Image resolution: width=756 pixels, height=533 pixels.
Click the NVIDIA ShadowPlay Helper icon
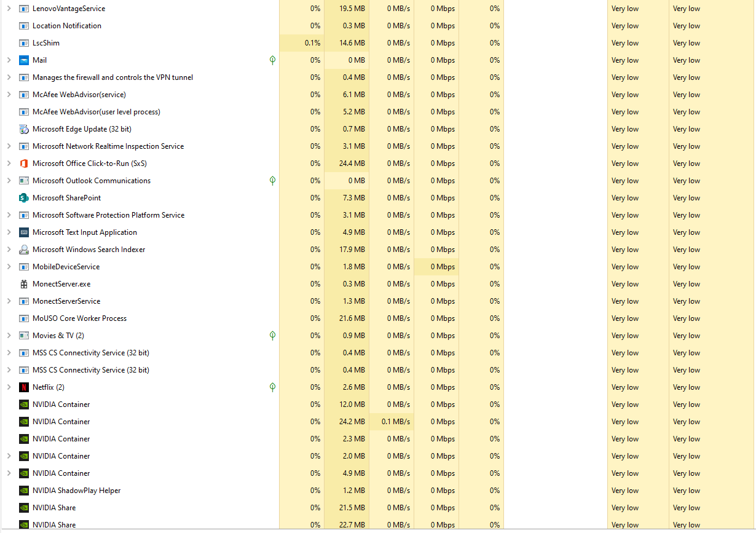[24, 491]
